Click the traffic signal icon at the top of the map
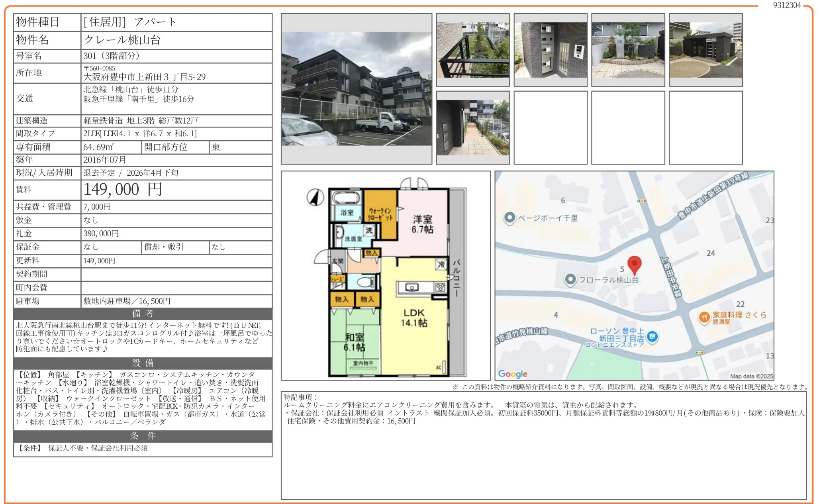 click(x=642, y=201)
